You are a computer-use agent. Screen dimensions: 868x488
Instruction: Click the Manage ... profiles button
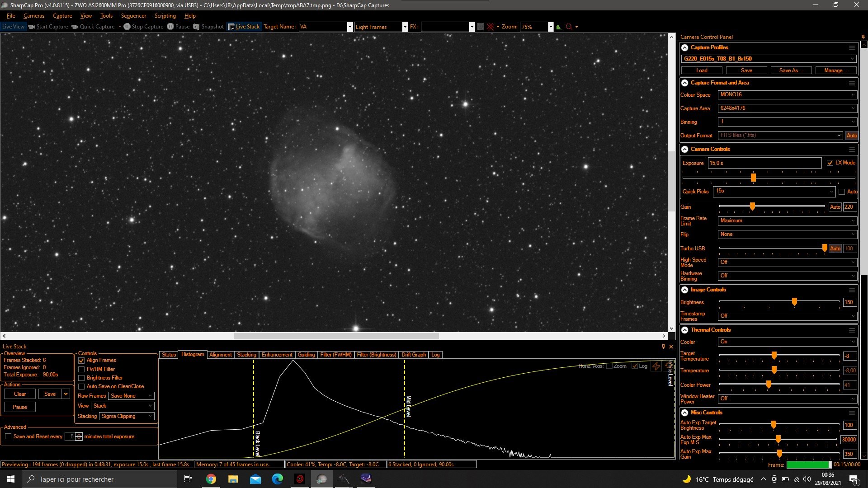[x=836, y=70]
